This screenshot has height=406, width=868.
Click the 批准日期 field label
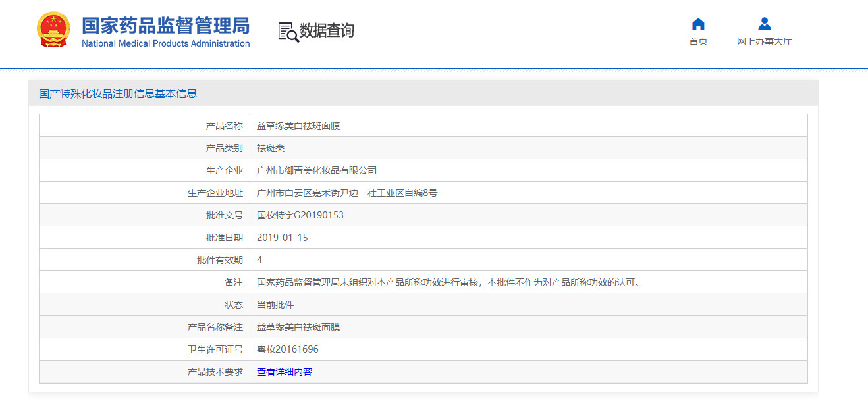(x=225, y=238)
